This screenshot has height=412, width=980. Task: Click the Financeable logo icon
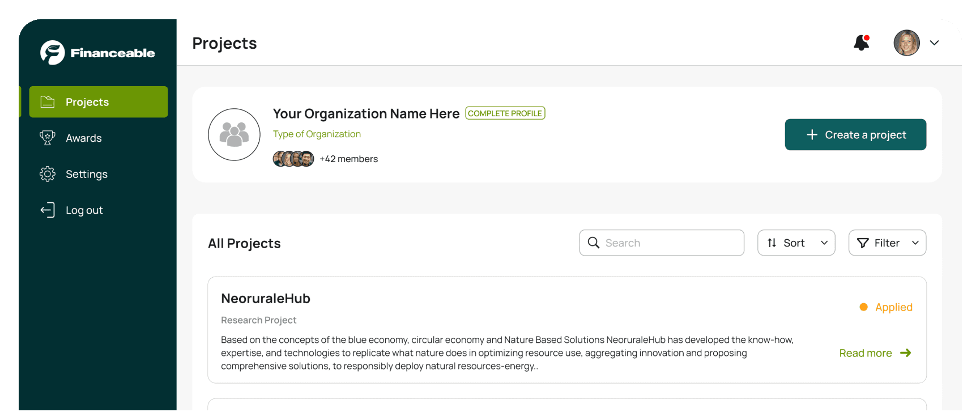(52, 53)
